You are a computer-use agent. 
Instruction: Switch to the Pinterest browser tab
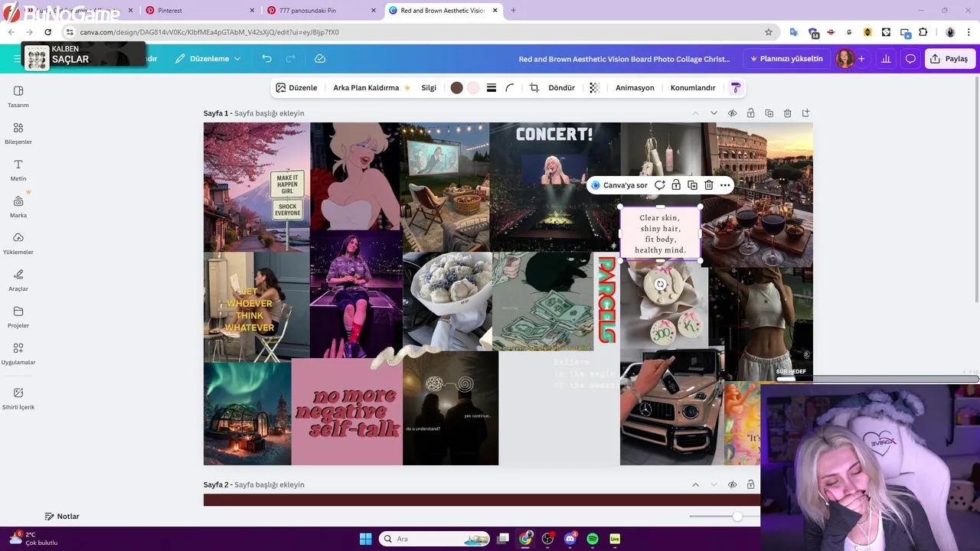(199, 11)
